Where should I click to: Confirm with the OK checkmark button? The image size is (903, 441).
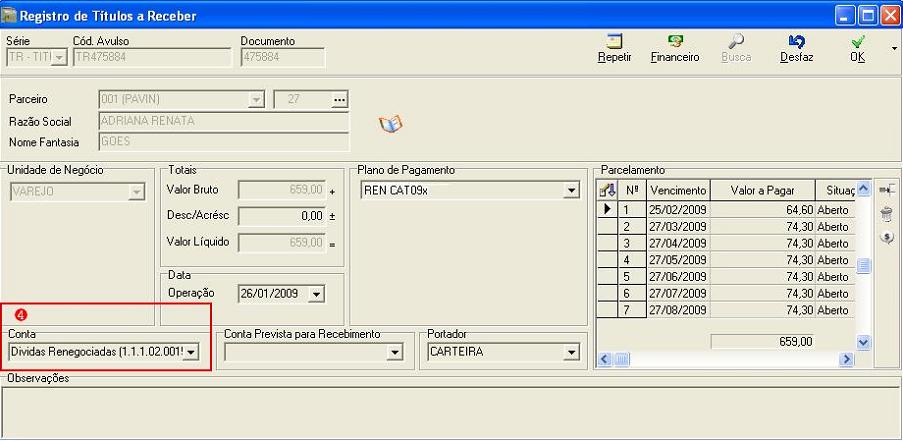pos(858,48)
